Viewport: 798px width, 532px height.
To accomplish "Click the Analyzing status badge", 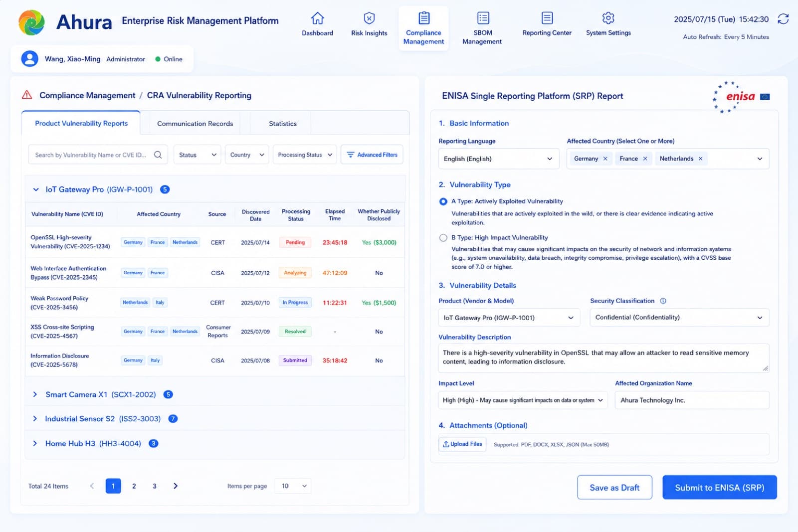I will coord(295,273).
